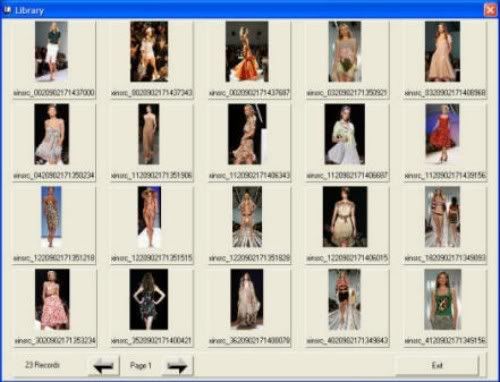Open thumbnail of print dress against blue backdrop
500x382 pixels.
[x=51, y=217]
